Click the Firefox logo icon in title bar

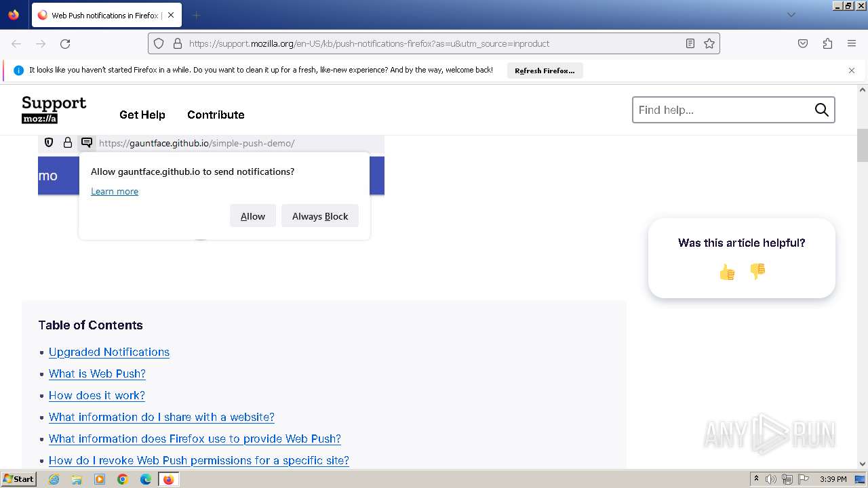(x=14, y=15)
